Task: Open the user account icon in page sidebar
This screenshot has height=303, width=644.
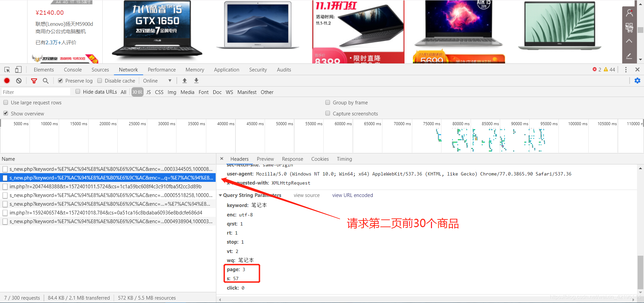Action: (629, 13)
